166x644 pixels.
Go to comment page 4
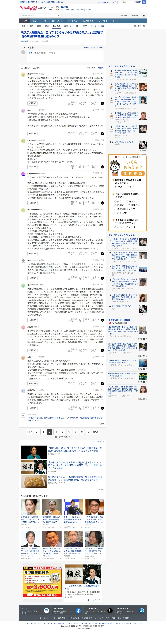pyautogui.click(x=56, y=432)
